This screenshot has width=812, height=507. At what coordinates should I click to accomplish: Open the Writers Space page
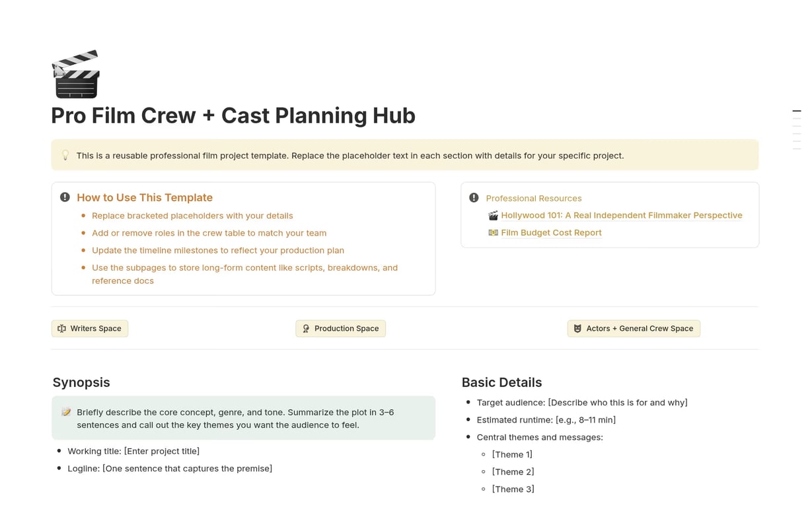point(96,328)
